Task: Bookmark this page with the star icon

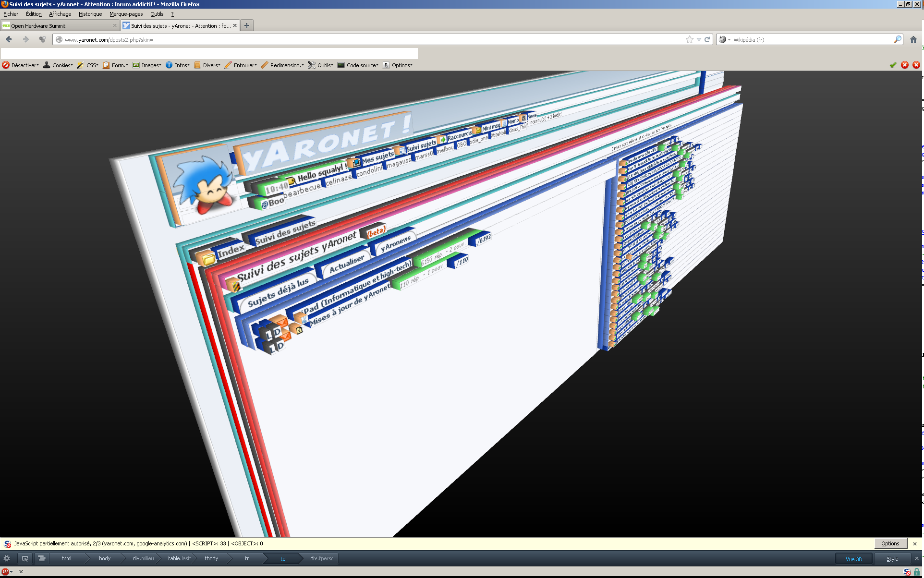Action: [x=690, y=40]
